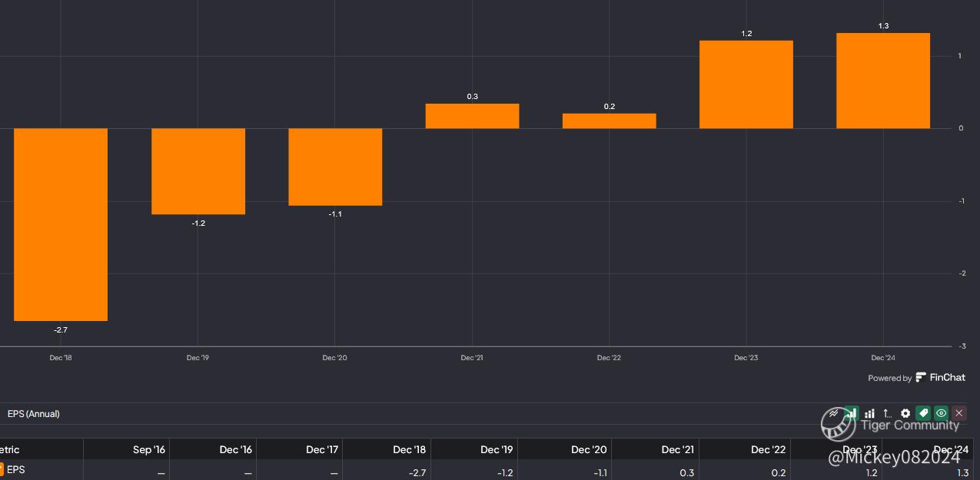Click the axis arrow icon beside the gear
Viewport: 980px width, 480px height.
click(x=887, y=413)
